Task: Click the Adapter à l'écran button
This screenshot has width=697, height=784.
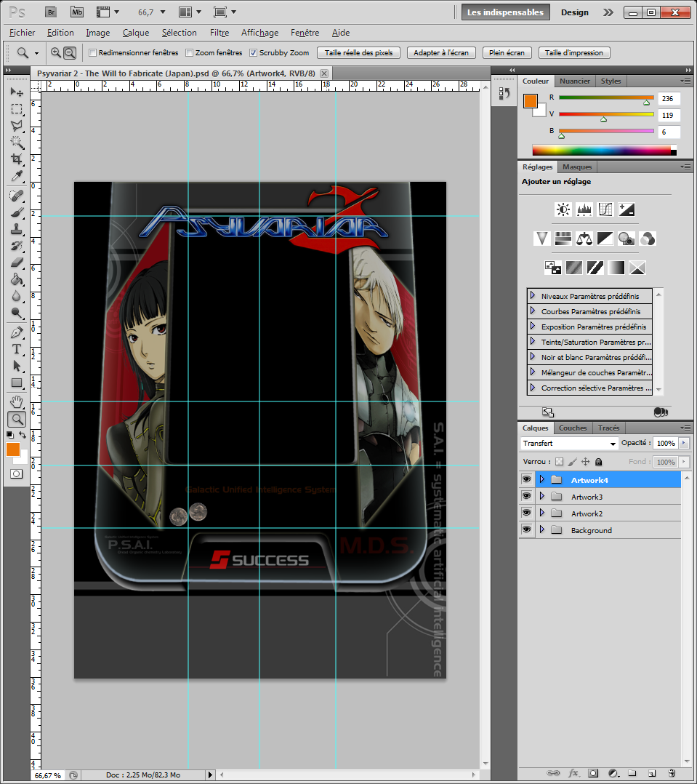Action: [442, 53]
